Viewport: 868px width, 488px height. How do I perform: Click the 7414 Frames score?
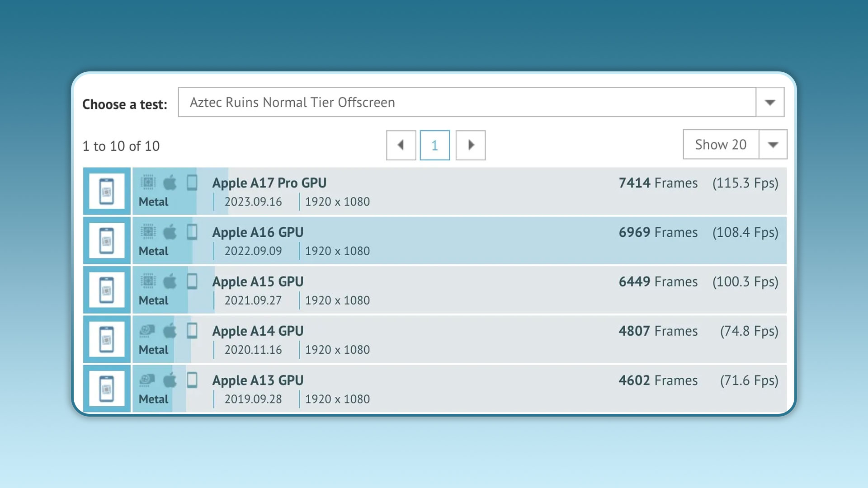658,183
